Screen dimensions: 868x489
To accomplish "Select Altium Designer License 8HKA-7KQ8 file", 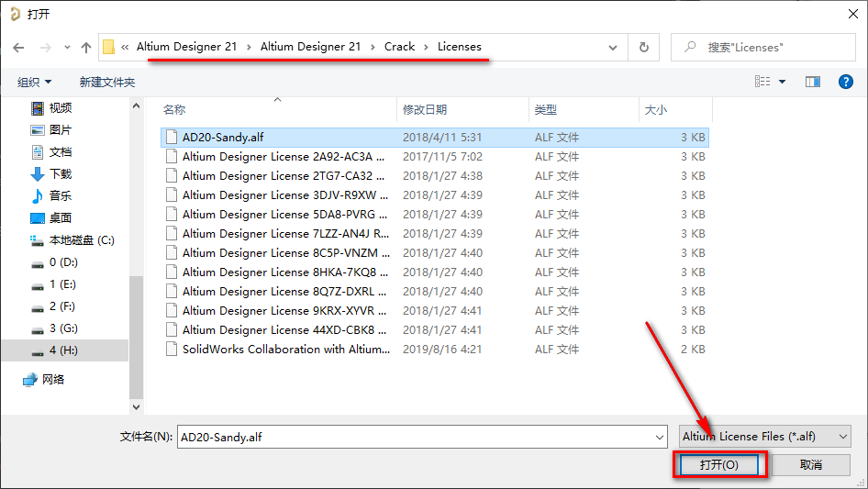I will [x=435, y=272].
